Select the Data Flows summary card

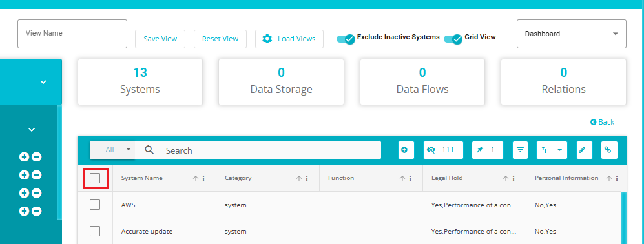422,82
